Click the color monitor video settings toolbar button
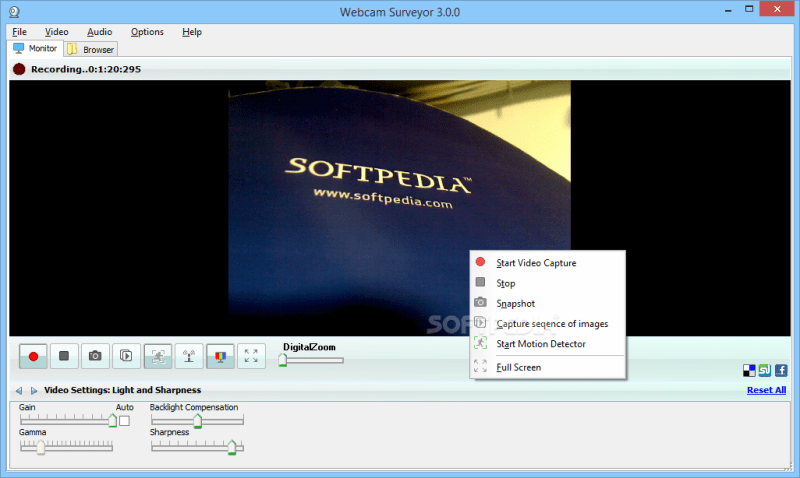Image resolution: width=800 pixels, height=478 pixels. coord(220,356)
